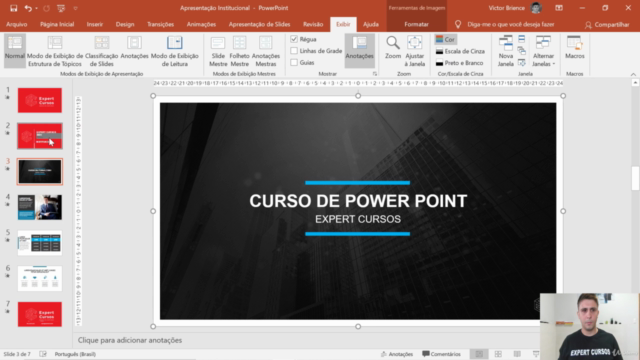The height and width of the screenshot is (360, 640).
Task: Click reading view icon in status bar
Action: click(517, 354)
